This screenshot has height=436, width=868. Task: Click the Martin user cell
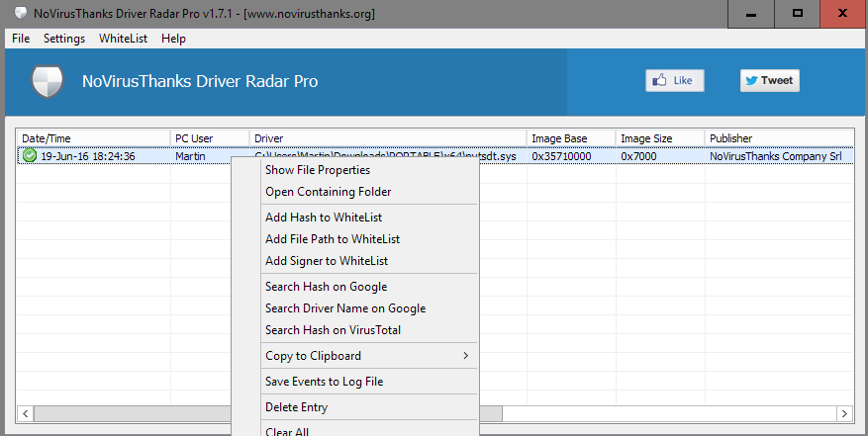(190, 156)
